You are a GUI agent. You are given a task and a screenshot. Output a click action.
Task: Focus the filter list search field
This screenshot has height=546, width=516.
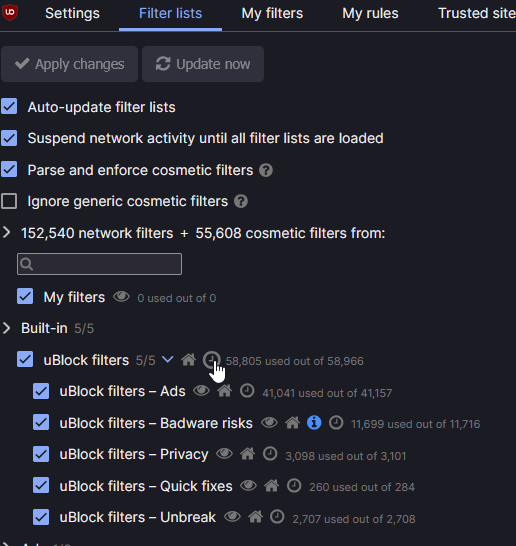click(x=100, y=264)
